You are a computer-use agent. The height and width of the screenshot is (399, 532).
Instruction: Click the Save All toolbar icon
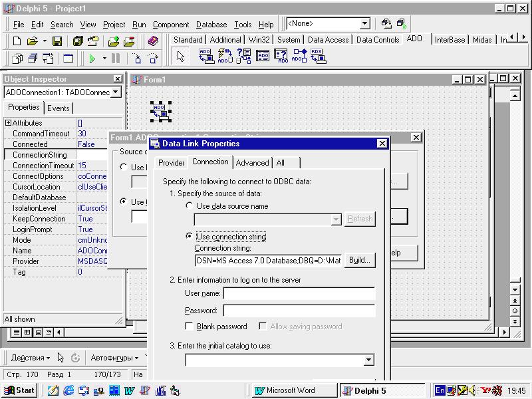pos(78,41)
